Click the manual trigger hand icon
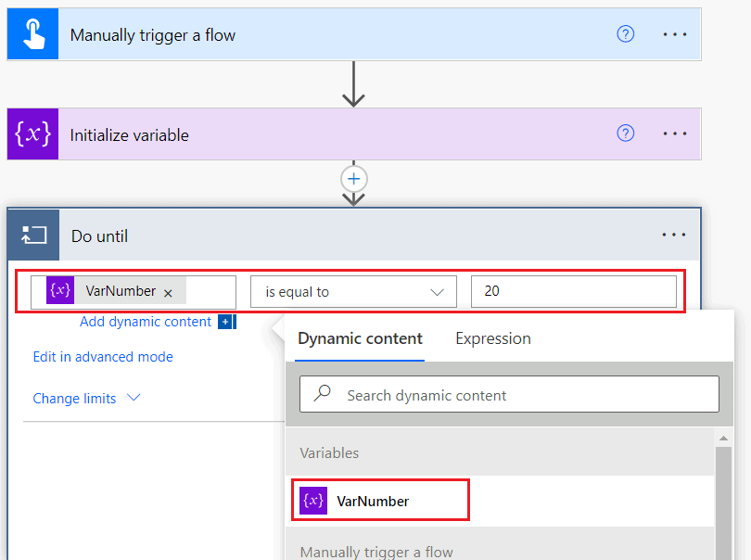 click(x=32, y=35)
